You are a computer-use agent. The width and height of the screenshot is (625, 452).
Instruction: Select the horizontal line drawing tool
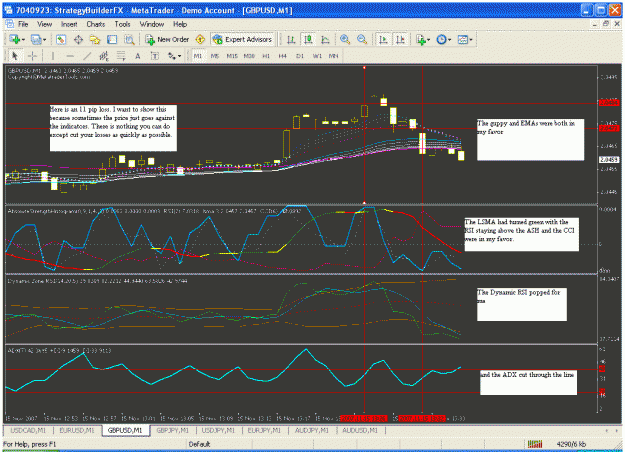(70, 56)
